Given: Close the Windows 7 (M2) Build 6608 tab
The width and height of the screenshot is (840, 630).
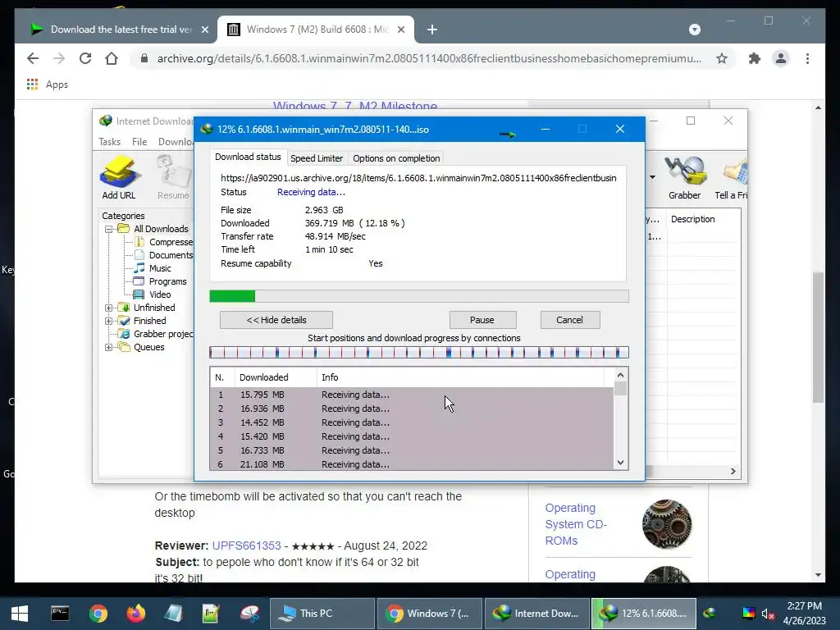Looking at the screenshot, I should [400, 30].
